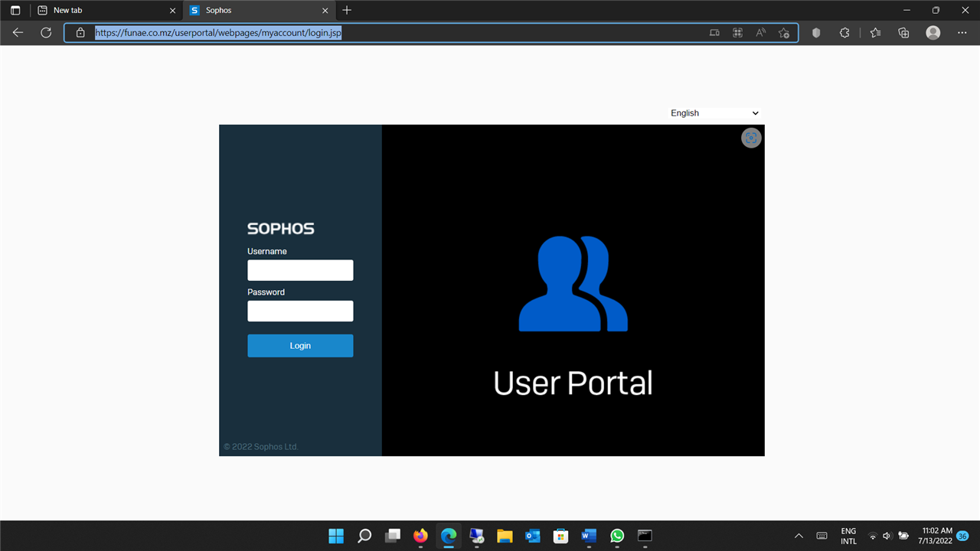980x551 pixels.
Task: Open the QR code / web capture grid icon
Action: pos(738,33)
